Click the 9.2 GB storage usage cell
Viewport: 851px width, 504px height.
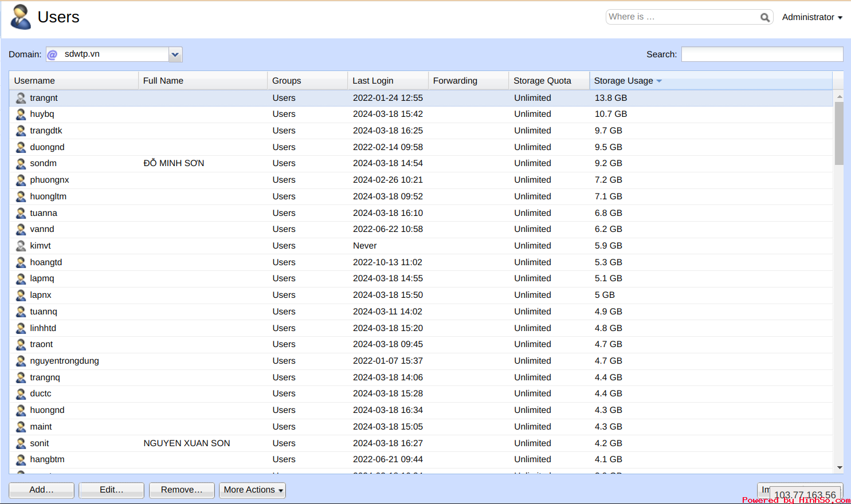tap(609, 164)
